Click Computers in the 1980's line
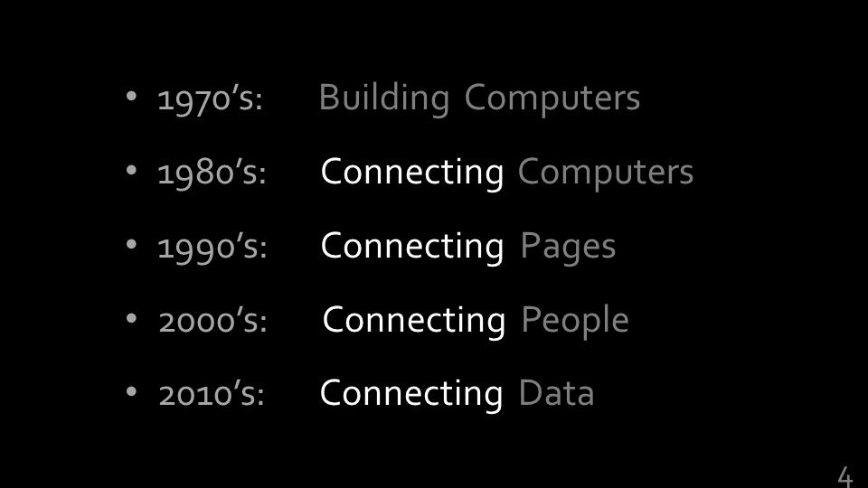Screen dimensions: 868x488 tap(606, 174)
